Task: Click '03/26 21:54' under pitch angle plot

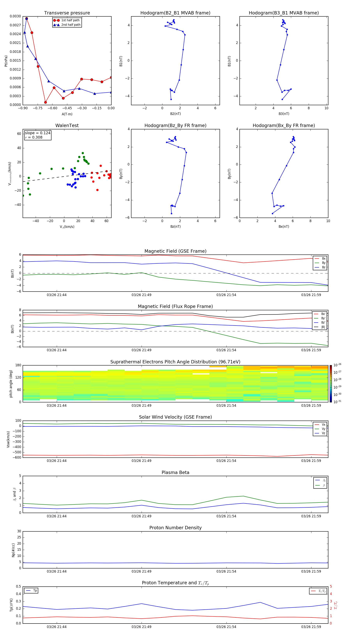Action: (226, 406)
